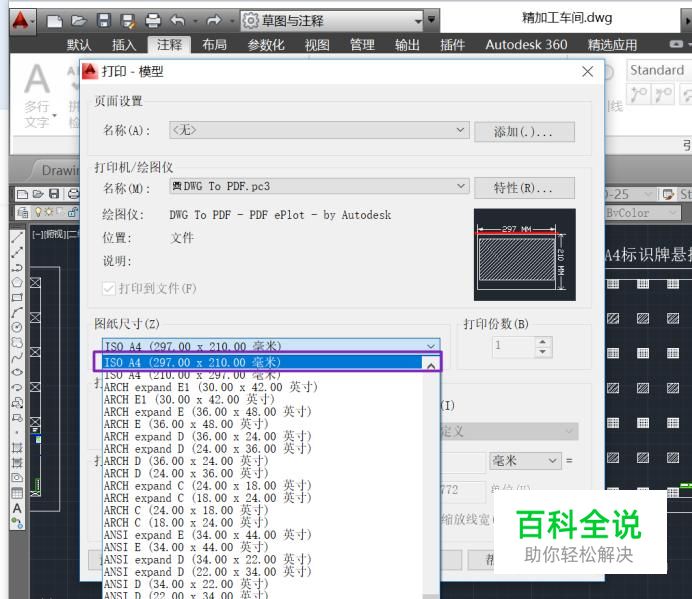Viewport: 692px width, 599px height.
Task: Switch to the 默认 ribbon tab
Action: (x=79, y=45)
